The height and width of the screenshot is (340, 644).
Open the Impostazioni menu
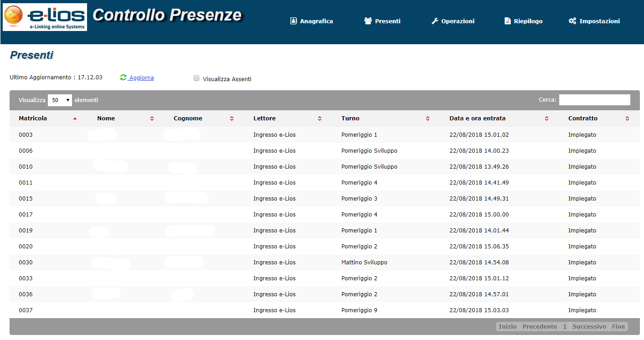pyautogui.click(x=594, y=21)
